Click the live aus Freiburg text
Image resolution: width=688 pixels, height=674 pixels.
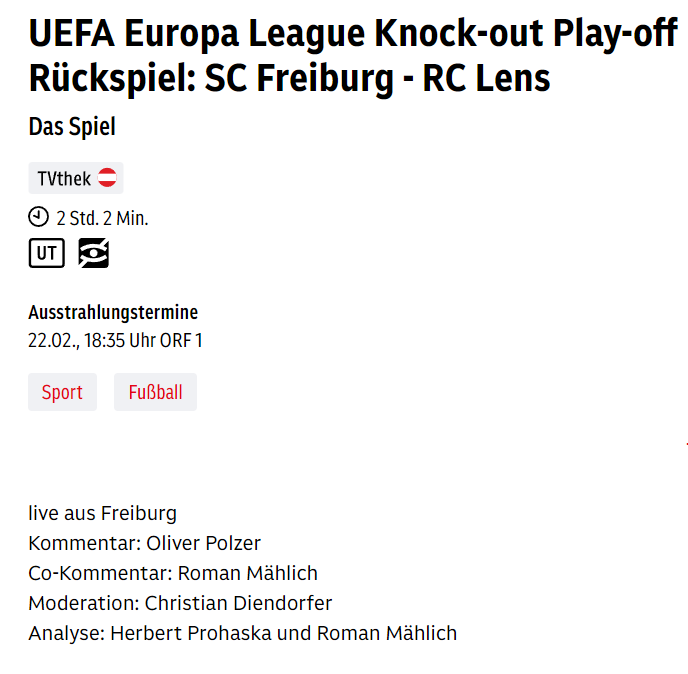(x=102, y=513)
